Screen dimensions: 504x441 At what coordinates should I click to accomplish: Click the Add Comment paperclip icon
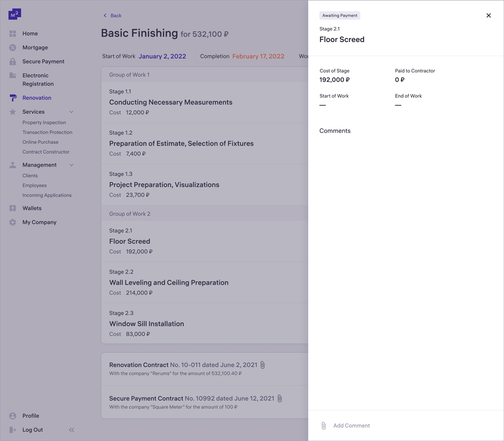click(x=323, y=425)
